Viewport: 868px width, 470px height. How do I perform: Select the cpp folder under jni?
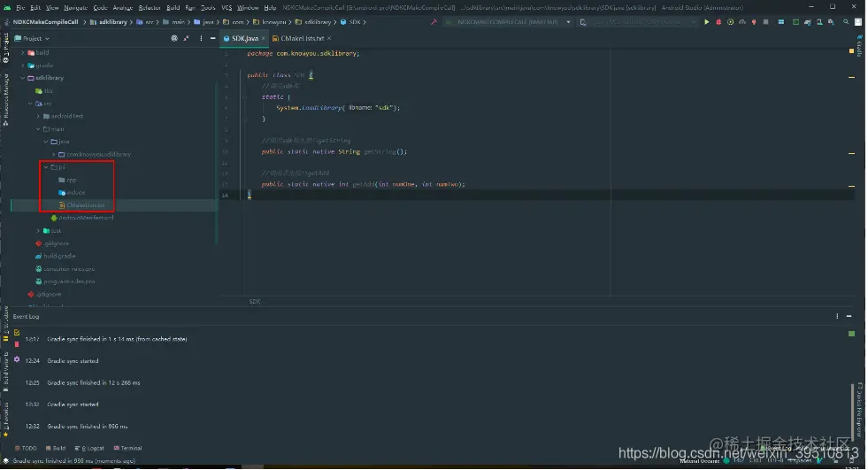pyautogui.click(x=72, y=180)
